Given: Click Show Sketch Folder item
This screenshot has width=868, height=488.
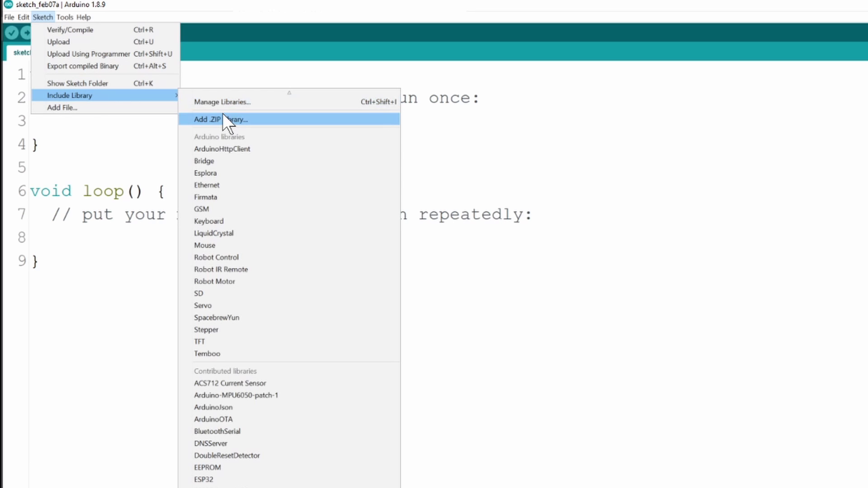Looking at the screenshot, I should [x=77, y=84].
